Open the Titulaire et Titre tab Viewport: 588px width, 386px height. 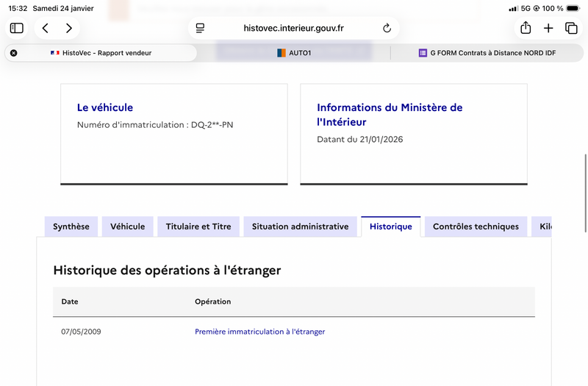[x=198, y=226]
